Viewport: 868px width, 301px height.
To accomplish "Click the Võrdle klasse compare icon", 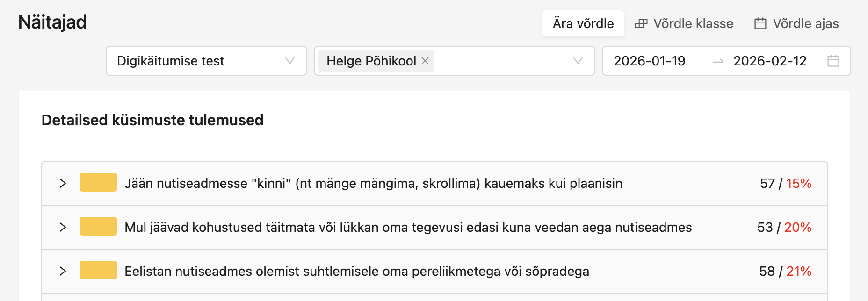I will [641, 23].
